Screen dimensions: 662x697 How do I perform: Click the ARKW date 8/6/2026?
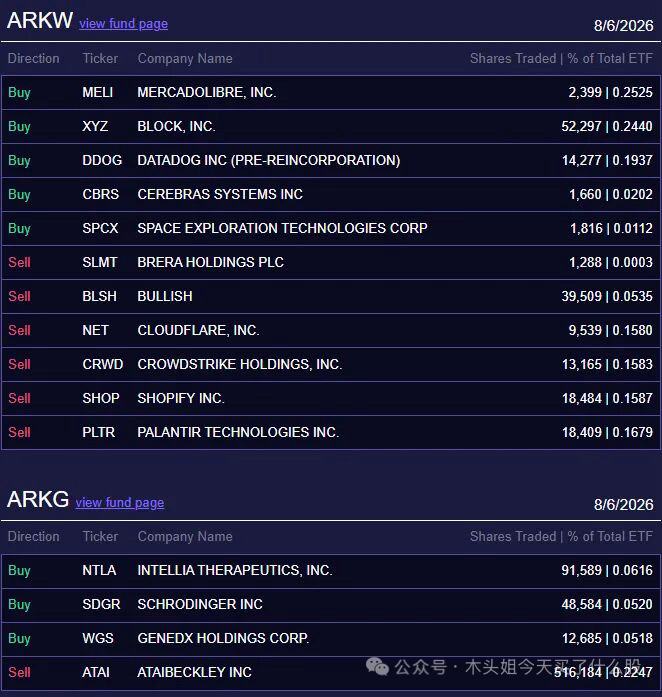pos(623,26)
